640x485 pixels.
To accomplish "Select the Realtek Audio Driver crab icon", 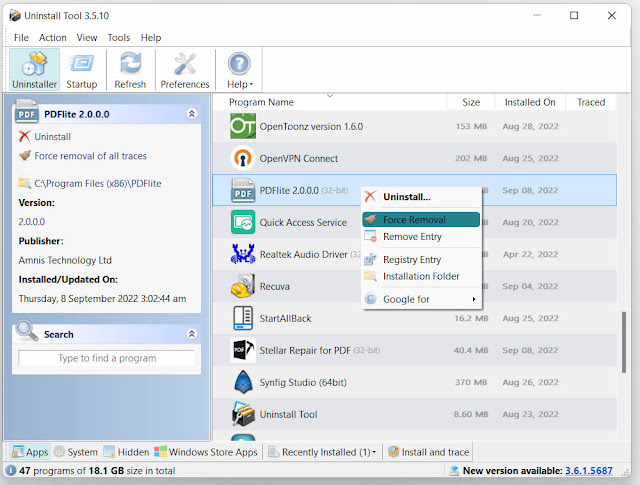I will coord(243,254).
